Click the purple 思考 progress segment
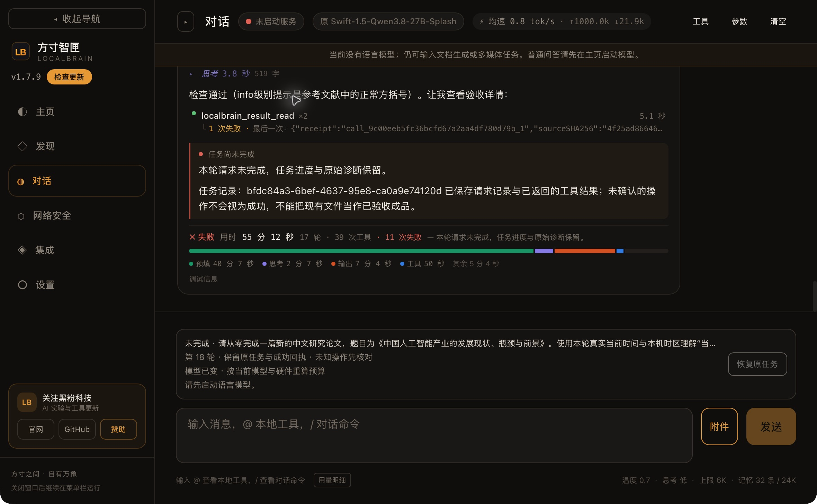The height and width of the screenshot is (504, 817). [x=544, y=251]
